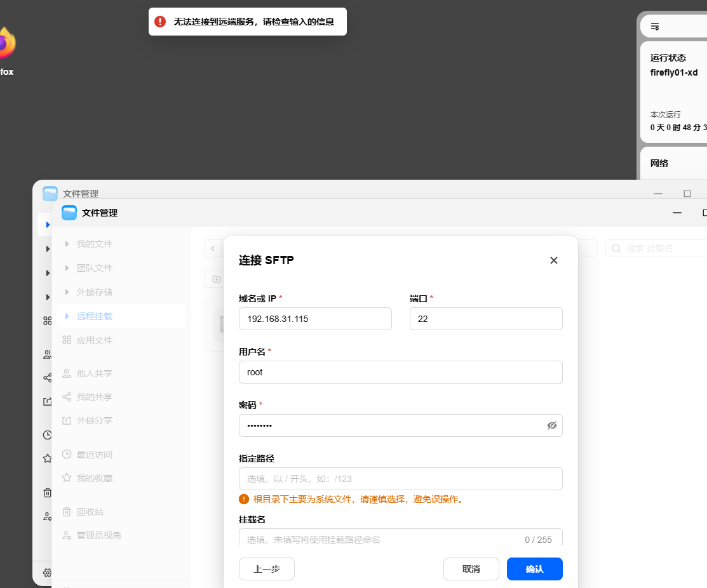Click the 指定路径 input field
707x588 pixels.
400,479
